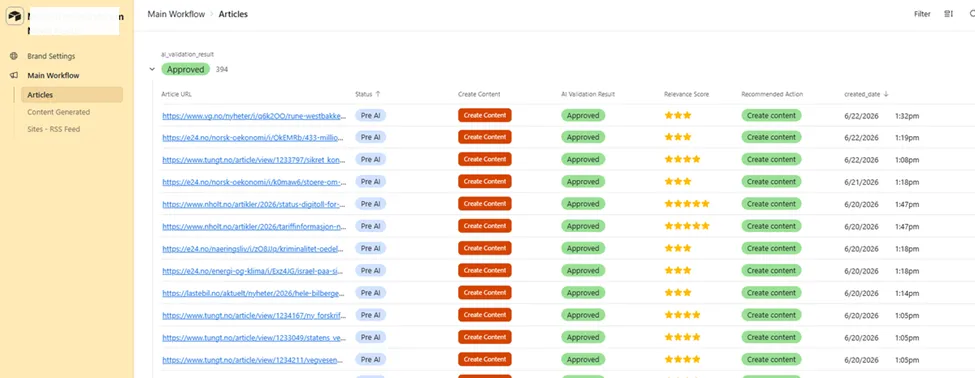
Task: Click the Create Content column header
Action: coord(479,94)
